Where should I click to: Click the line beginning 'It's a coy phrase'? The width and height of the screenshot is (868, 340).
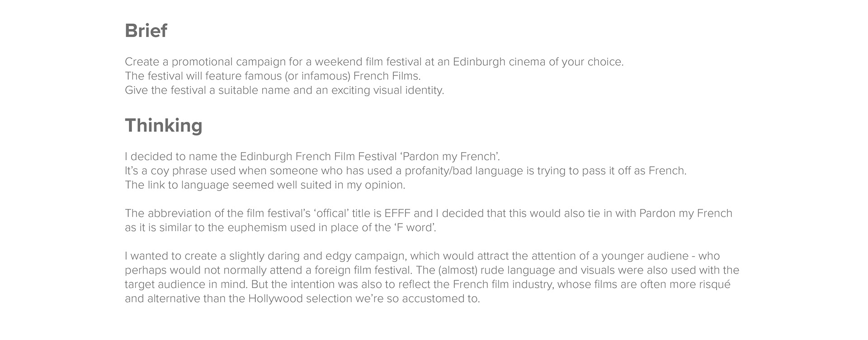tap(406, 171)
